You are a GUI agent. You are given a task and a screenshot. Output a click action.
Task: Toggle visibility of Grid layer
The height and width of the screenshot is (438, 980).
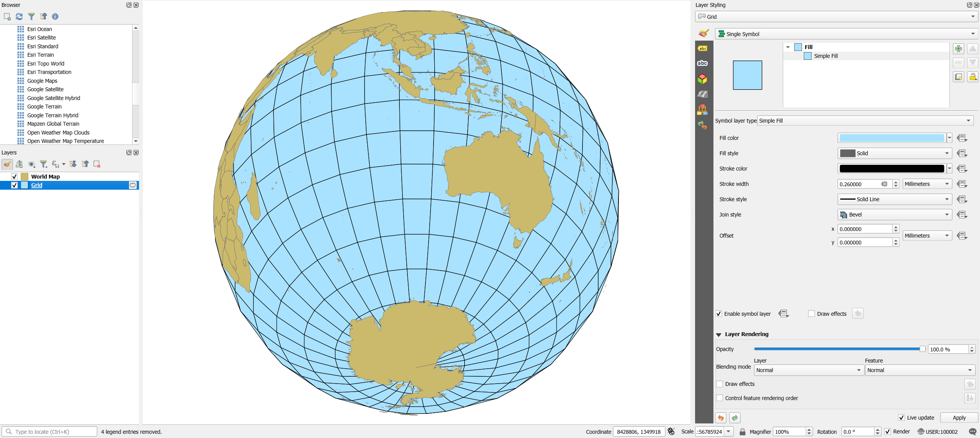(14, 185)
